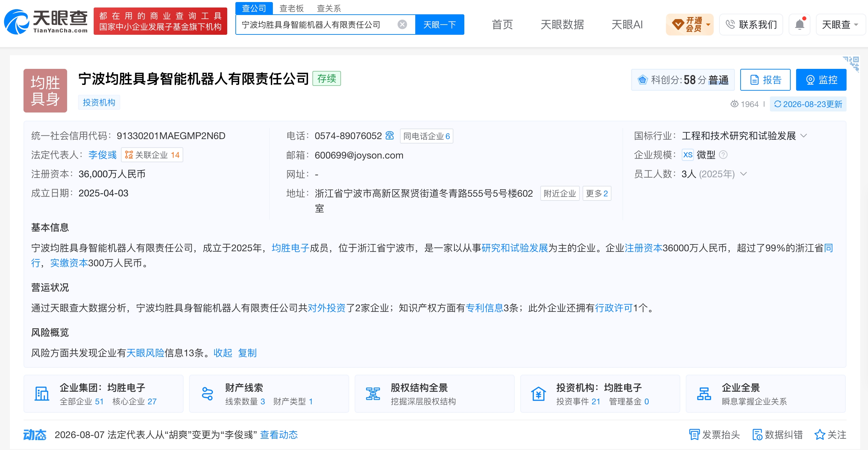Click the notification bell icon
The image size is (868, 450).
800,25
